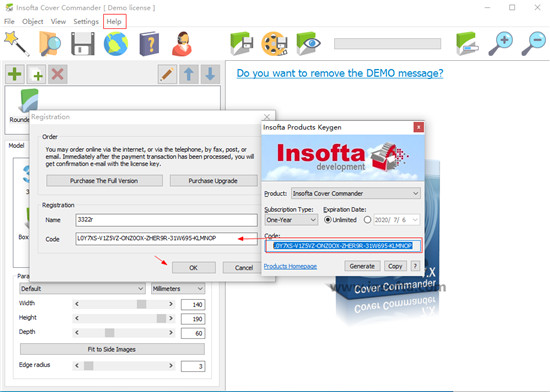Screen dimensions: 550x392
Task: Create animation with film reel icon
Action: point(275,43)
